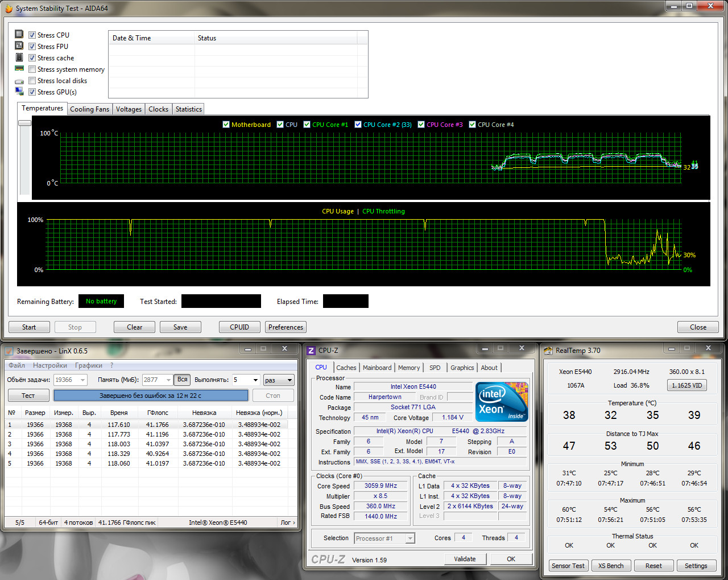Open the LinX 'раз' units dropdown
The image size is (728, 580).
coord(290,380)
